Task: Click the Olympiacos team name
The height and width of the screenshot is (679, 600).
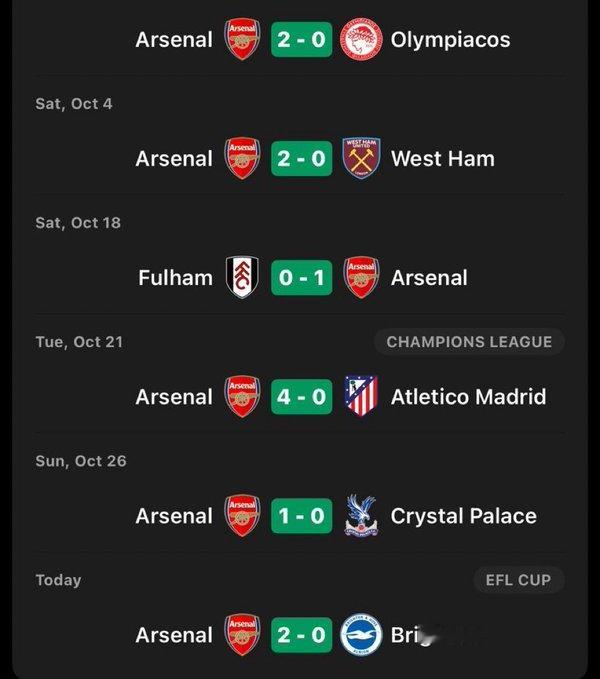Action: pos(450,40)
